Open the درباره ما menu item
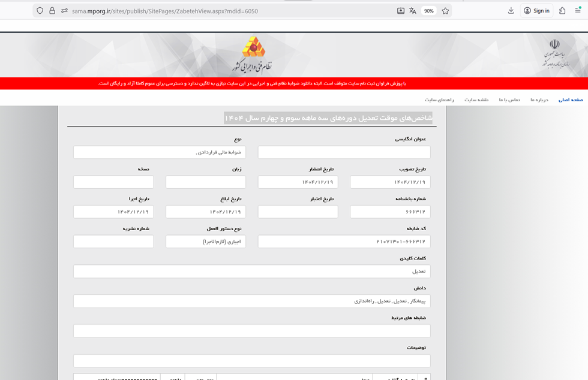The width and height of the screenshot is (588, 380). pos(539,99)
